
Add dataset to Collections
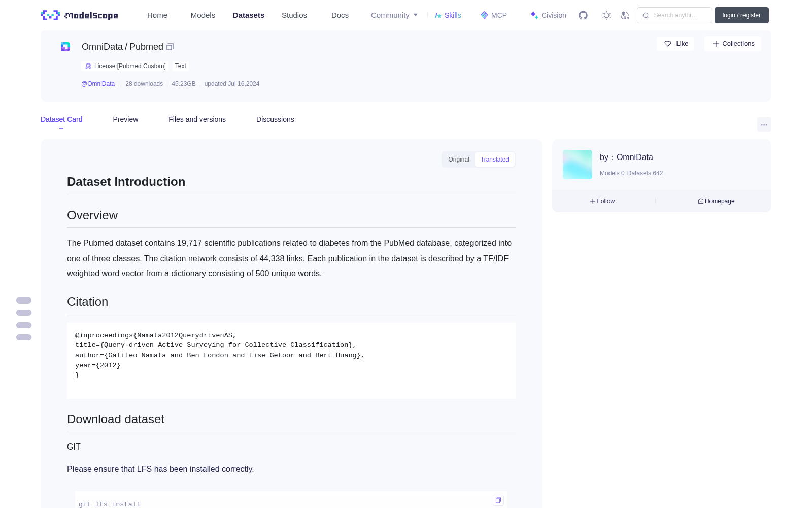point(733,44)
